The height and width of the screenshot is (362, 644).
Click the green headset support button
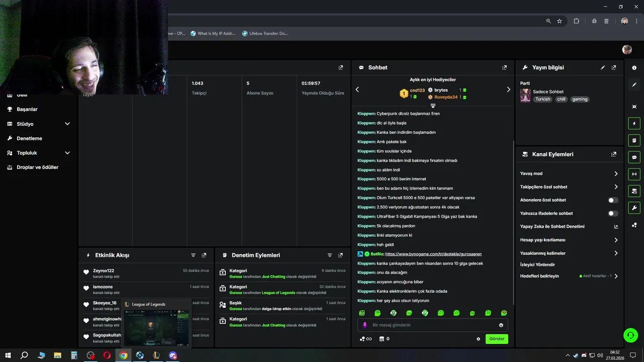click(x=630, y=335)
